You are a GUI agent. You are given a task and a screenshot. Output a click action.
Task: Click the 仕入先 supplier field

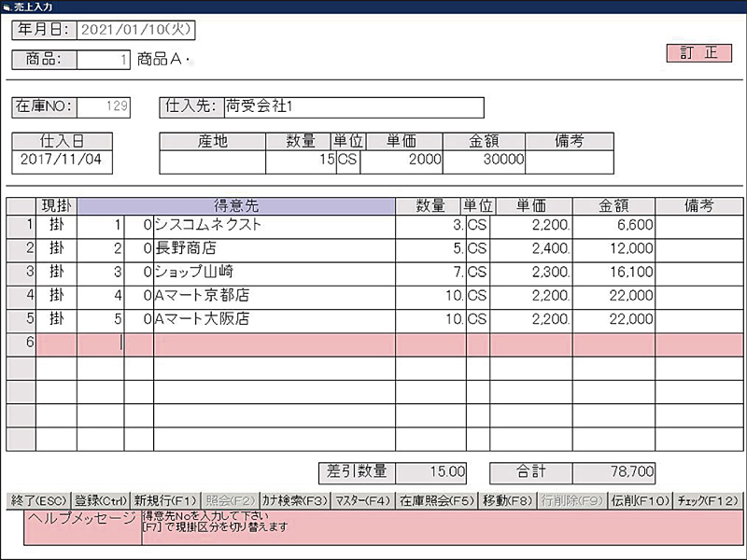[x=353, y=107]
